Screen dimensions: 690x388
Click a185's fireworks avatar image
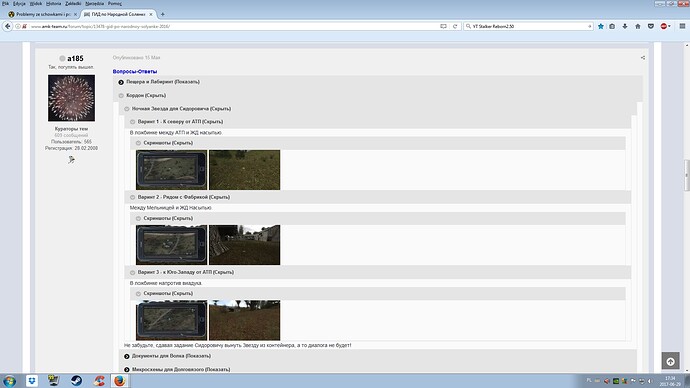click(x=71, y=98)
